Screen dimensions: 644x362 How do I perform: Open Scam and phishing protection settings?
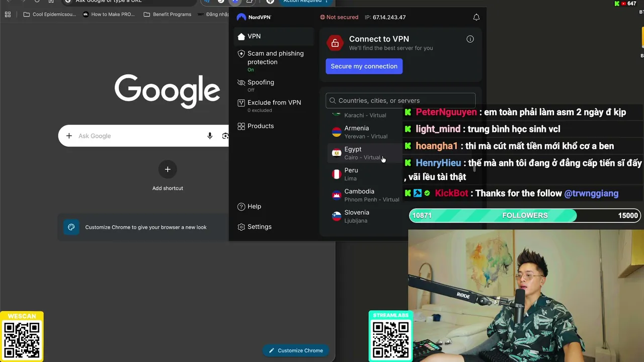coord(274,61)
